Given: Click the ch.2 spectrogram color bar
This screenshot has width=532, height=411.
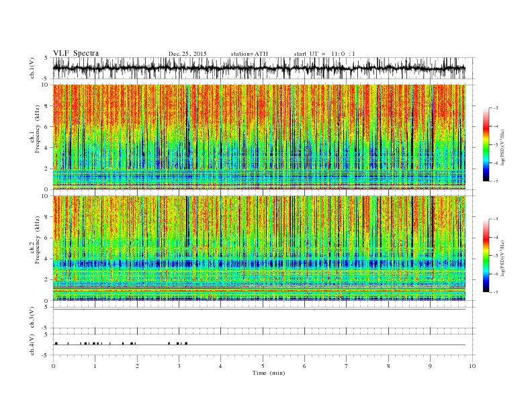Looking at the screenshot, I should [x=486, y=256].
